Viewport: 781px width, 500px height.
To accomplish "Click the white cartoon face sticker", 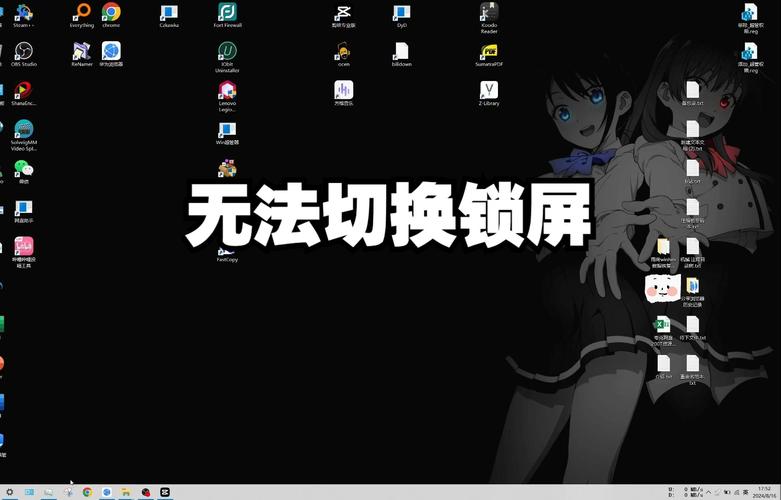I will tap(662, 289).
